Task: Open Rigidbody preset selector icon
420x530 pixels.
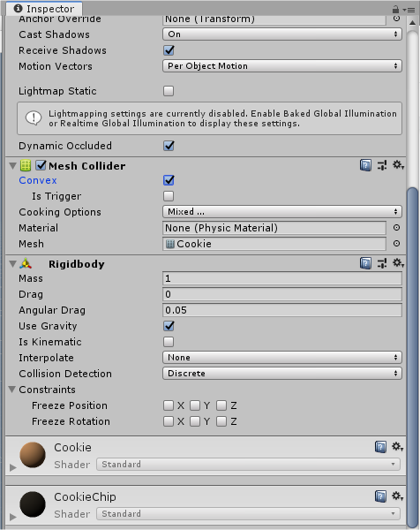Action: point(382,263)
